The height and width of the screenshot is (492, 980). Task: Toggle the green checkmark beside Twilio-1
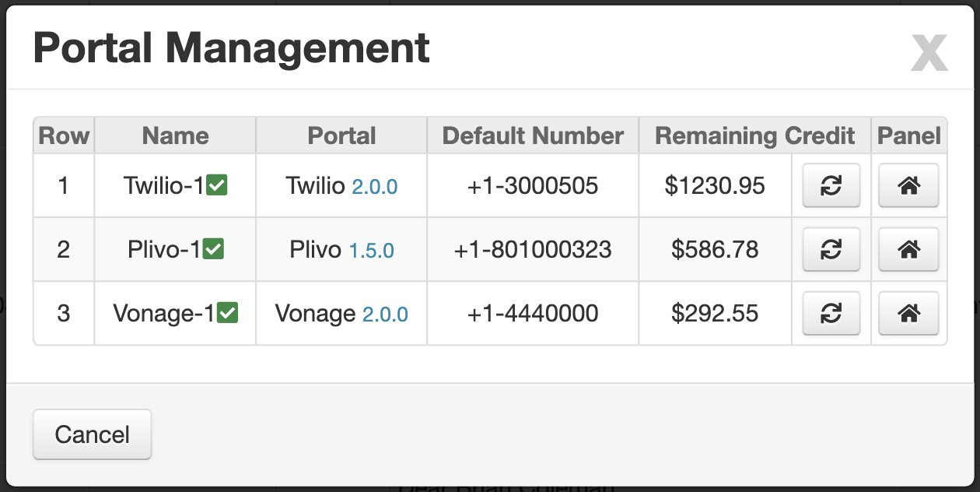pos(218,185)
